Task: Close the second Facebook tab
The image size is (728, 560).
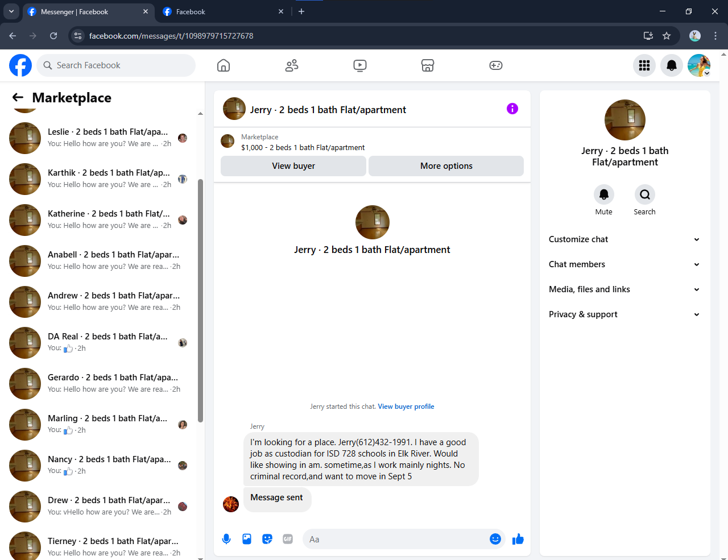Action: point(281,11)
